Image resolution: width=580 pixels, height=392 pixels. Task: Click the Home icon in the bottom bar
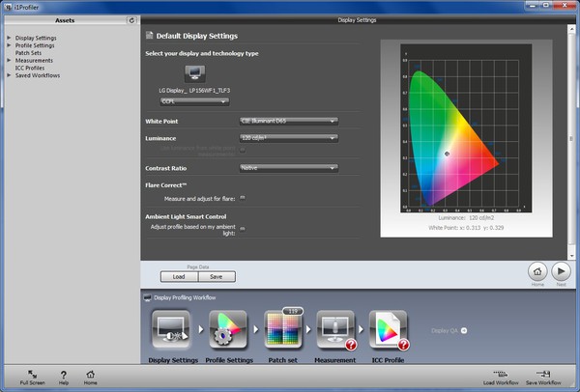click(90, 375)
